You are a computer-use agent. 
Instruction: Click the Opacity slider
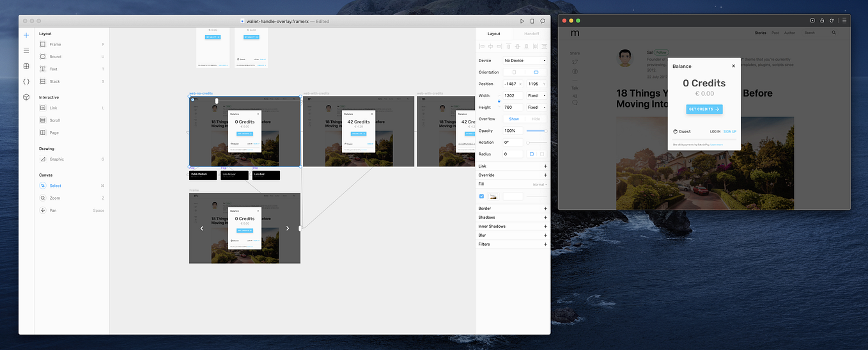tap(537, 131)
